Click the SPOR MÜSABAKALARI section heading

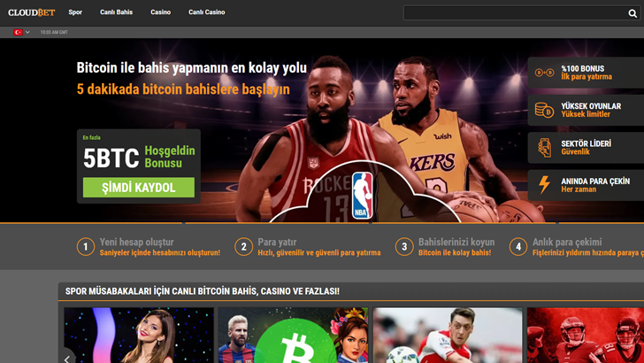tap(203, 291)
